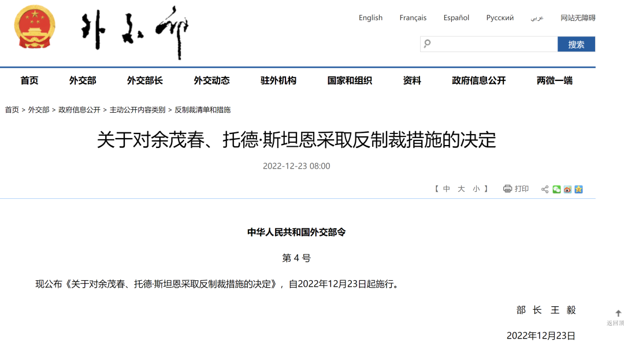Click the share icon

coord(545,190)
